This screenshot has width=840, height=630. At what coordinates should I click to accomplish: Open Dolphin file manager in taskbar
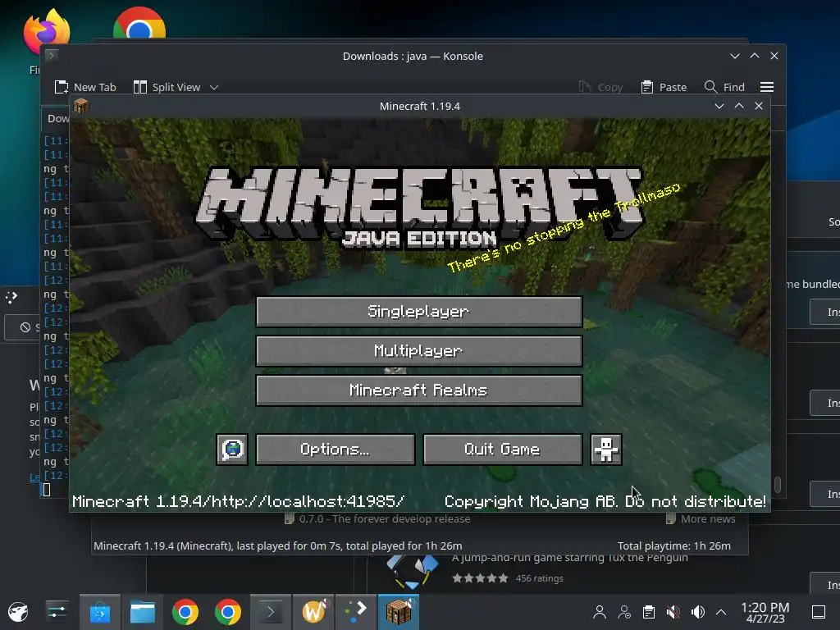[x=143, y=612]
